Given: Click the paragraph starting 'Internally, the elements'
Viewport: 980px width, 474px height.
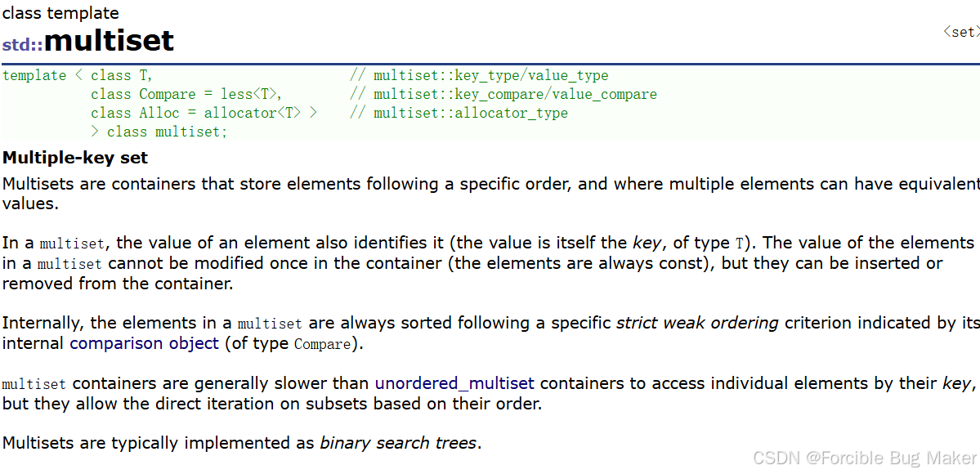Looking at the screenshot, I should pos(490,333).
